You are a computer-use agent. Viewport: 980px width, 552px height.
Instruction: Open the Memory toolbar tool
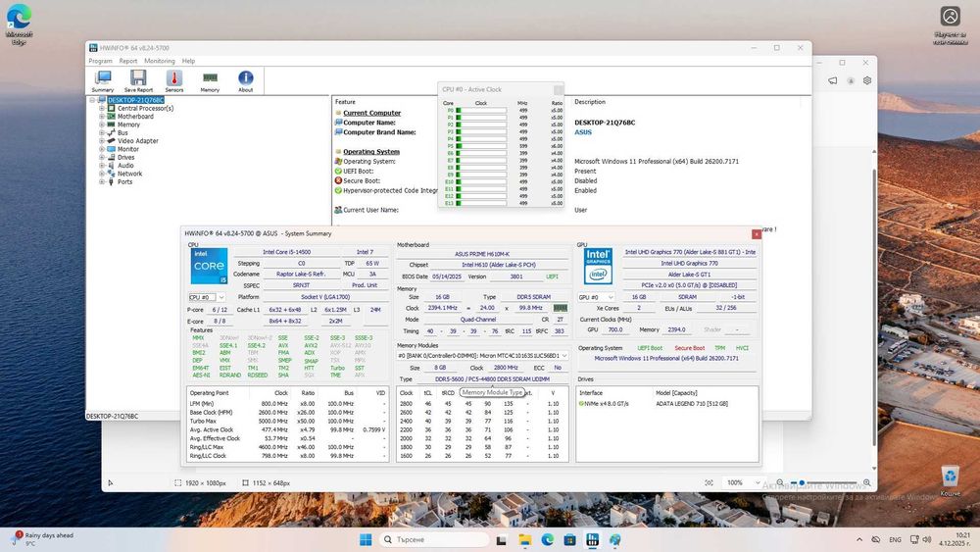click(210, 81)
